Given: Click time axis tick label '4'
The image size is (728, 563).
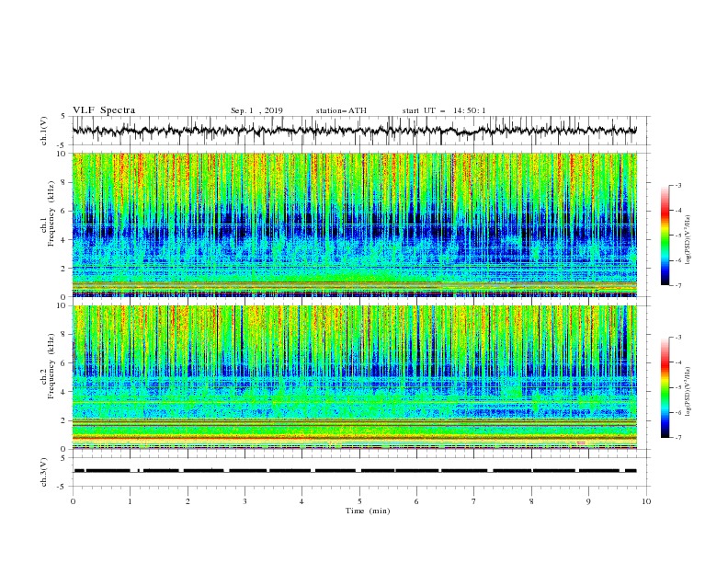Looking at the screenshot, I should pyautogui.click(x=301, y=501).
